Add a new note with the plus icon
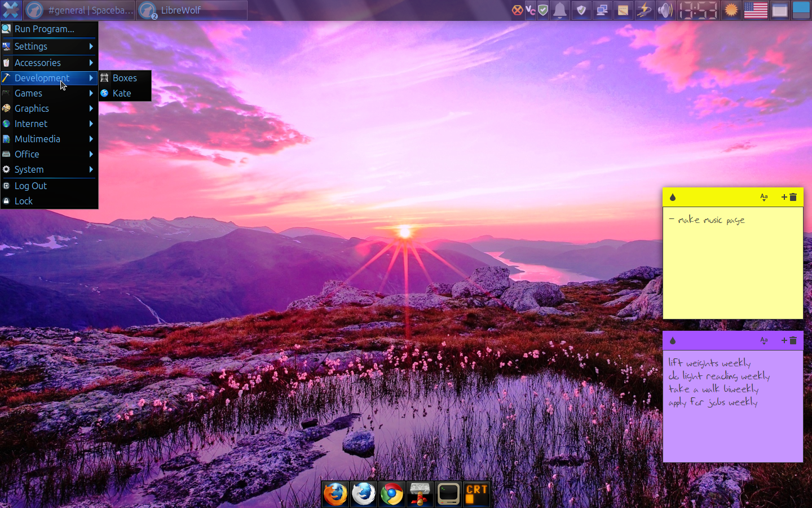Image resolution: width=812 pixels, height=508 pixels. click(784, 198)
